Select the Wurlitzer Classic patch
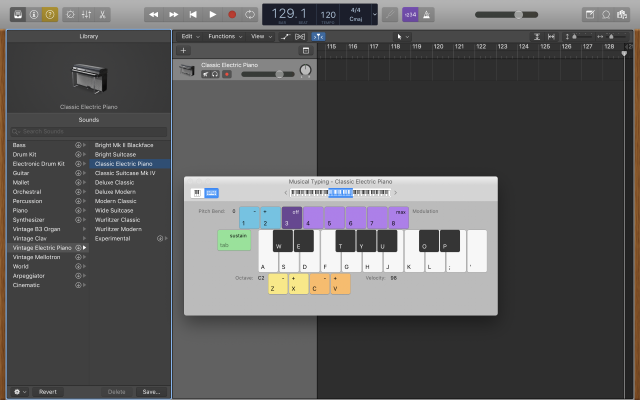This screenshot has width=640, height=400. point(118,220)
